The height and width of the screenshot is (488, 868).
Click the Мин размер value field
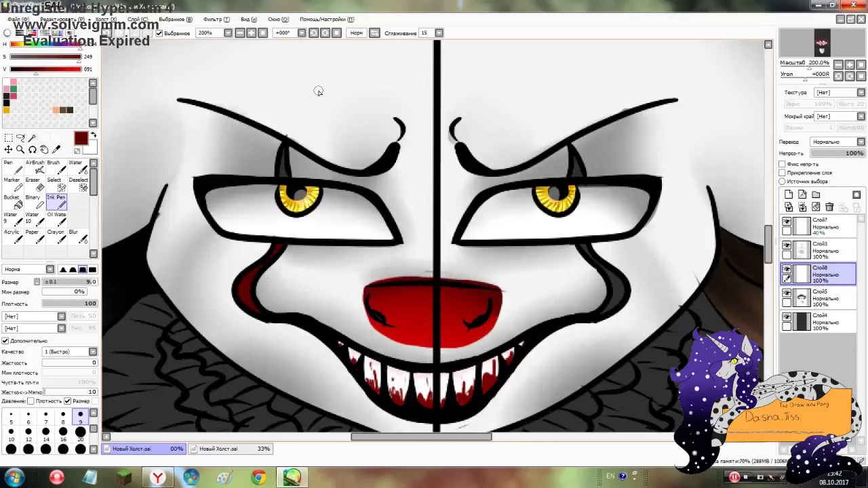[64, 292]
